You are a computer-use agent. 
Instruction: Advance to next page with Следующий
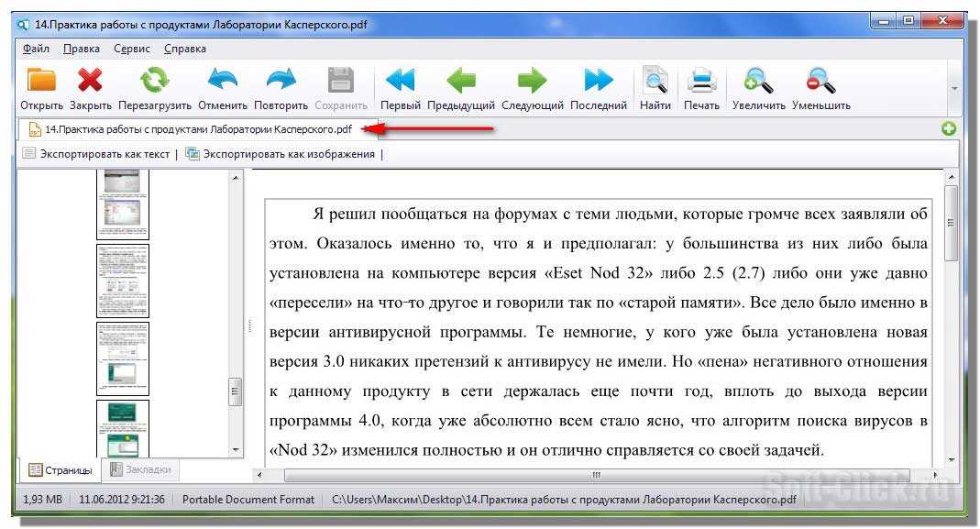[x=532, y=82]
